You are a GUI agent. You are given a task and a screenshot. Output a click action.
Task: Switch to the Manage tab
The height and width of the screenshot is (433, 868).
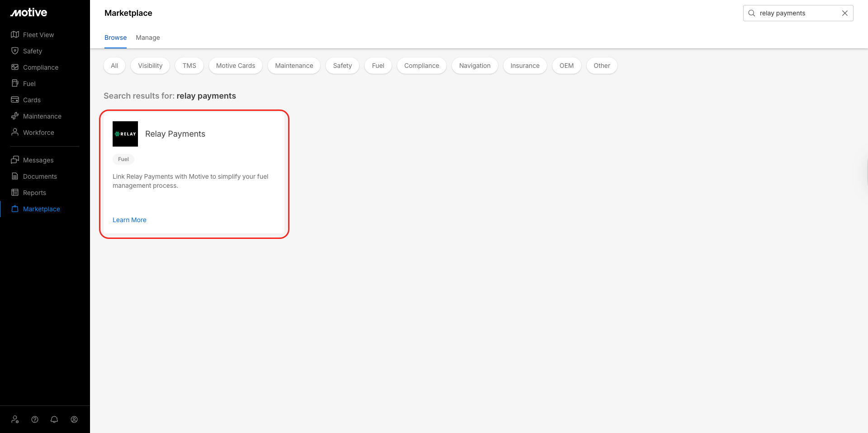148,38
